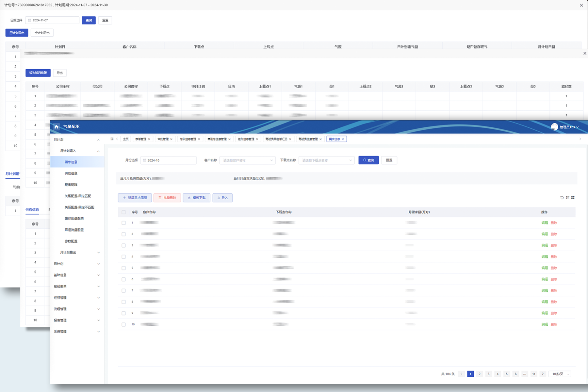588x392 pixels.
Task: Click 设为该月终版 in the middle window
Action: tap(38, 73)
